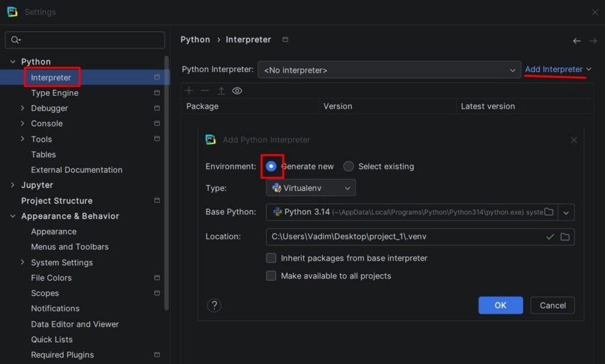The image size is (605, 364).
Task: Open the Virtualenv type dropdown
Action: [x=311, y=188]
